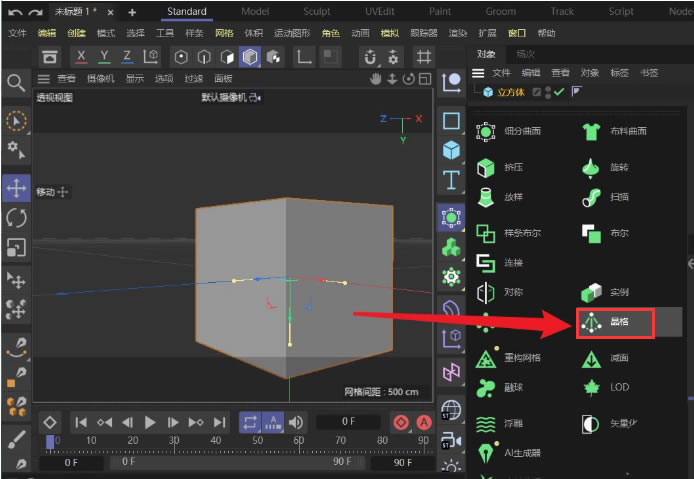The width and height of the screenshot is (694, 479).
Task: Switch to the 场次 takes tab
Action: tap(525, 54)
